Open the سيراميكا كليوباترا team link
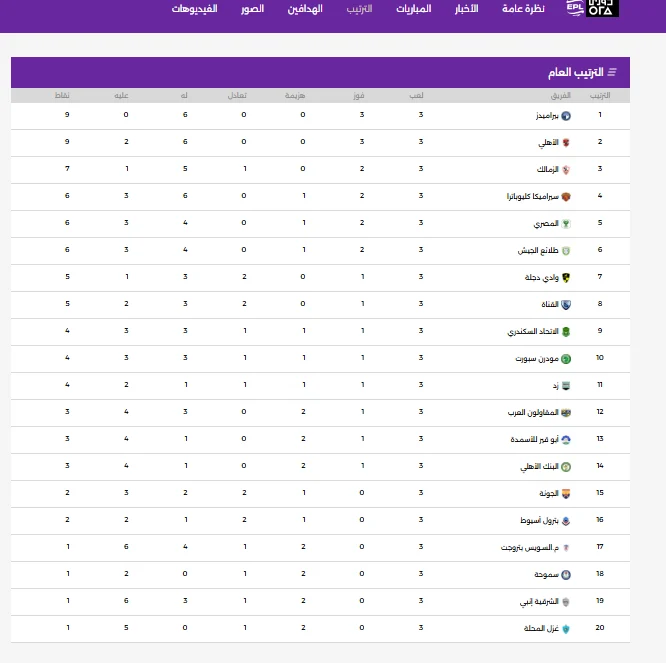 pyautogui.click(x=533, y=197)
